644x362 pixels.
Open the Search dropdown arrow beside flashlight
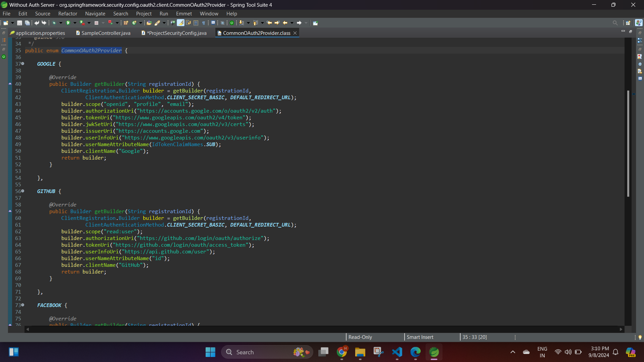tap(164, 23)
